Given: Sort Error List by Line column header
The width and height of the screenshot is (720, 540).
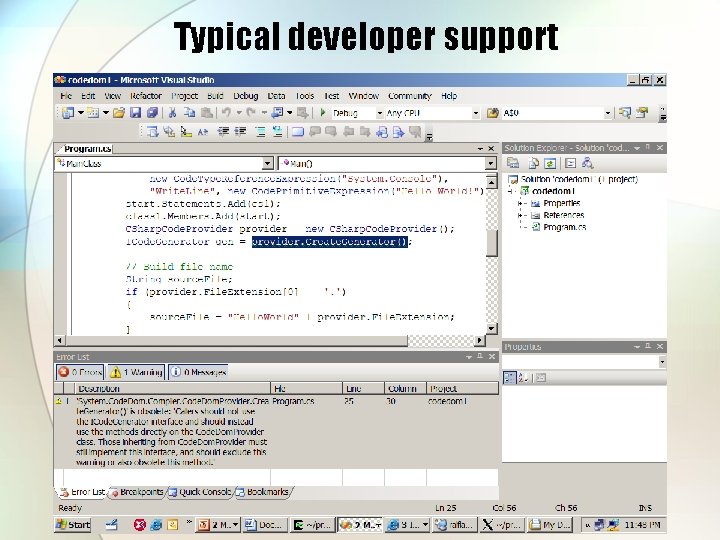Looking at the screenshot, I should [x=363, y=388].
